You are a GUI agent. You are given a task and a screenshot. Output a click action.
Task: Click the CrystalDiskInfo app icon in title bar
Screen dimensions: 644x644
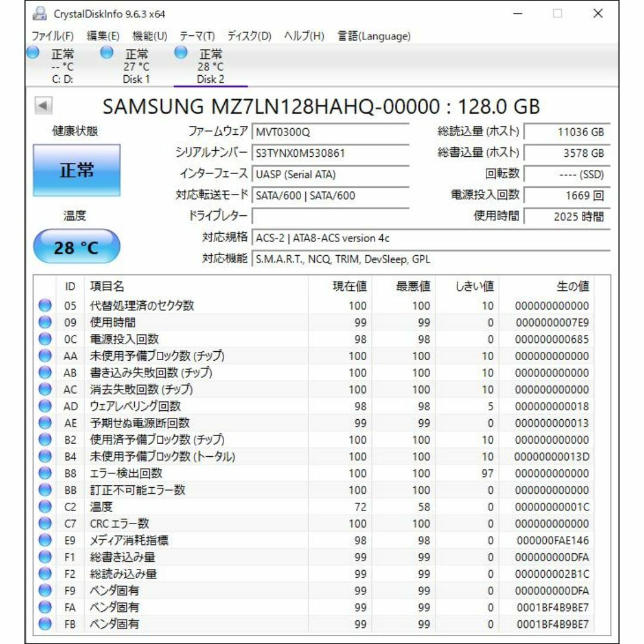coord(40,14)
